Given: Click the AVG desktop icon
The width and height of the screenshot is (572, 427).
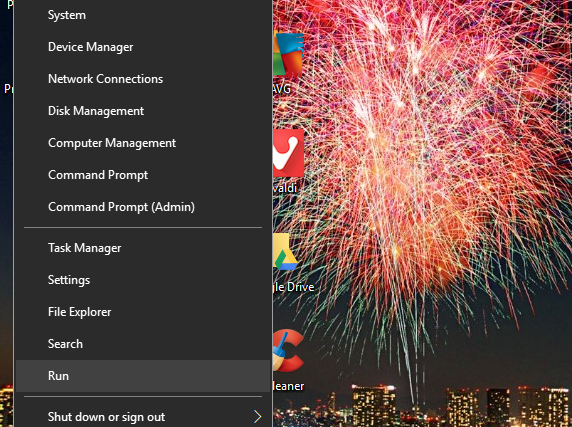Looking at the screenshot, I should coord(288,55).
